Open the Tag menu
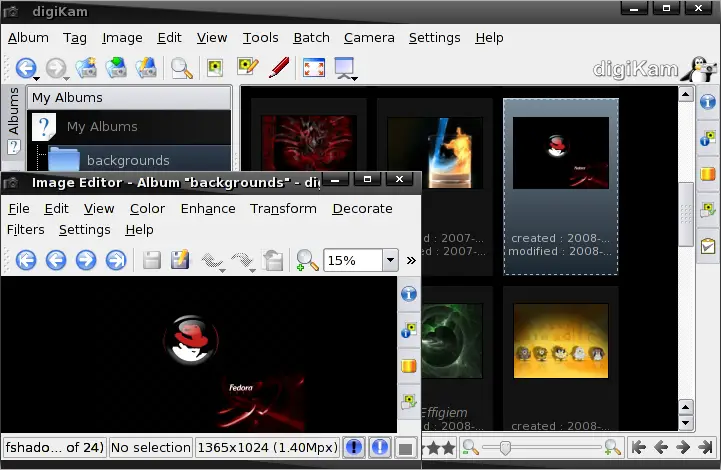 pos(75,38)
